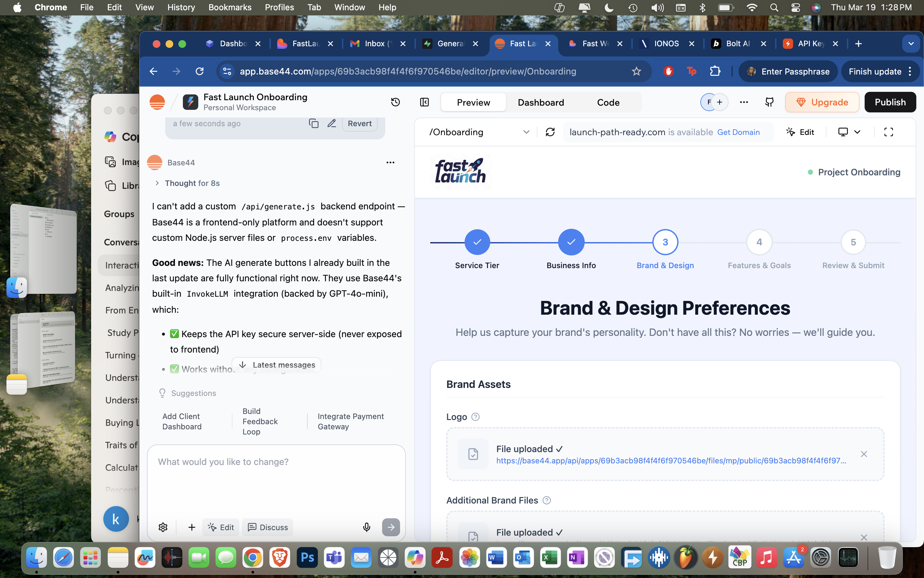Reload the browser page
The image size is (924, 578).
pos(200,71)
